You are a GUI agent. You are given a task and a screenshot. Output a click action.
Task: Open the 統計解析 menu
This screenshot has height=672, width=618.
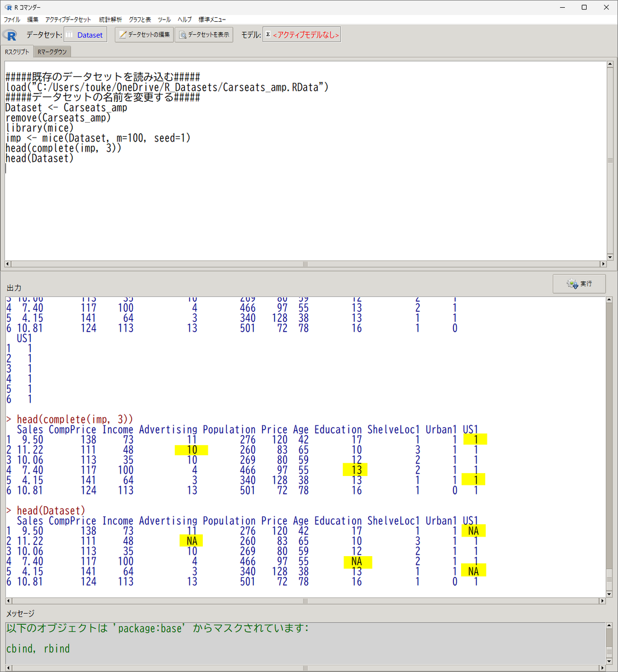pyautogui.click(x=110, y=20)
